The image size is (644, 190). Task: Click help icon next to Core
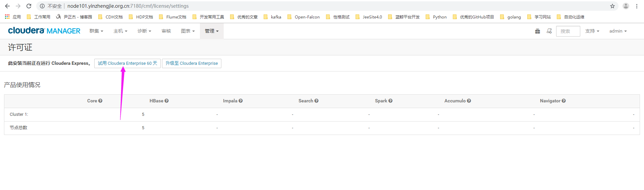pos(100,101)
